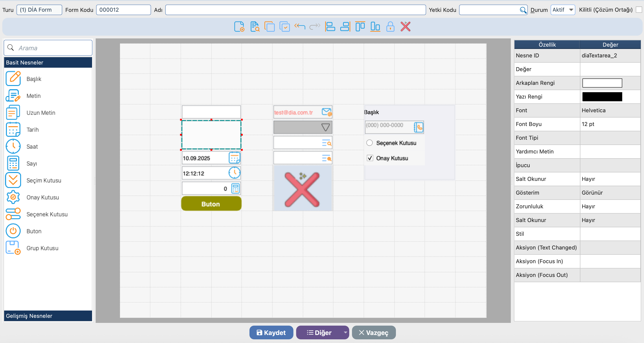
Task: Click the Yetki Kodu search magnifier
Action: click(523, 10)
